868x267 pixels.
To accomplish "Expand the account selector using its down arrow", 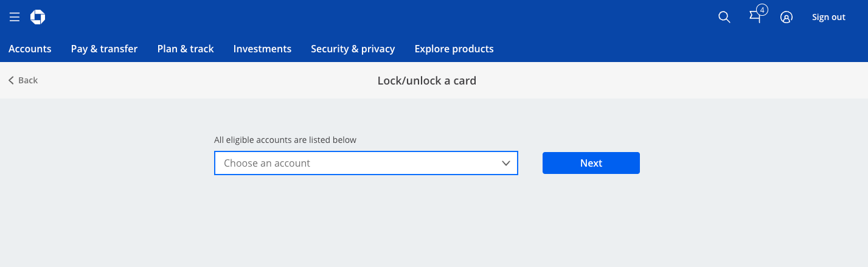I will pyautogui.click(x=505, y=163).
